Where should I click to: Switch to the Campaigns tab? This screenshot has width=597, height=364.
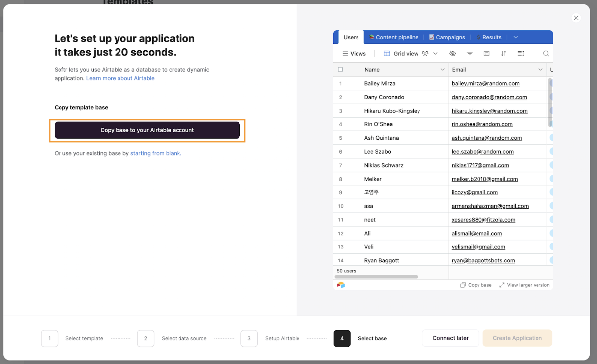[447, 37]
